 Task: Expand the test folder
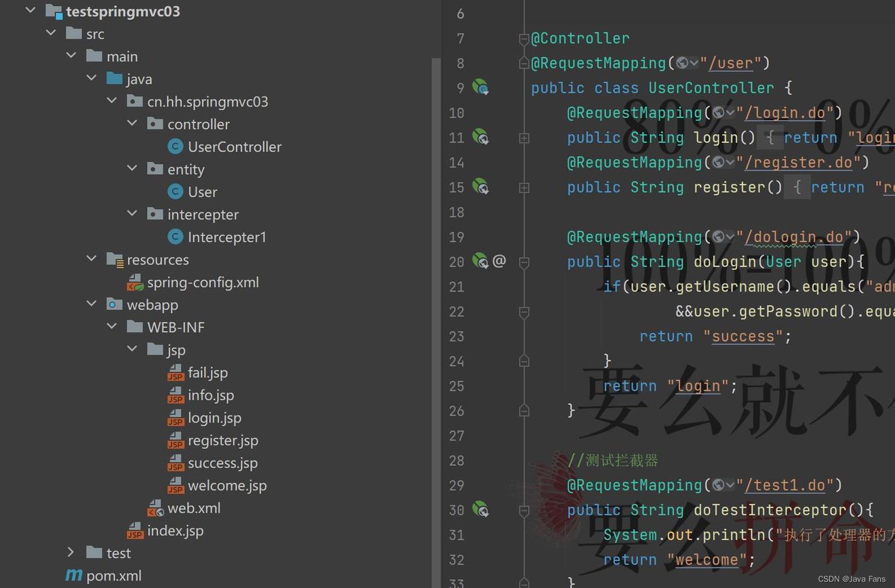coord(71,553)
